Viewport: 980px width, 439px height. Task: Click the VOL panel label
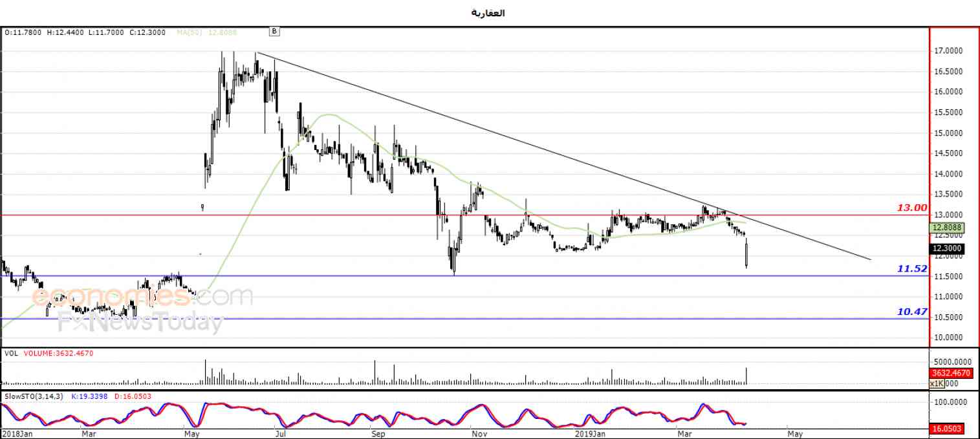(10, 354)
